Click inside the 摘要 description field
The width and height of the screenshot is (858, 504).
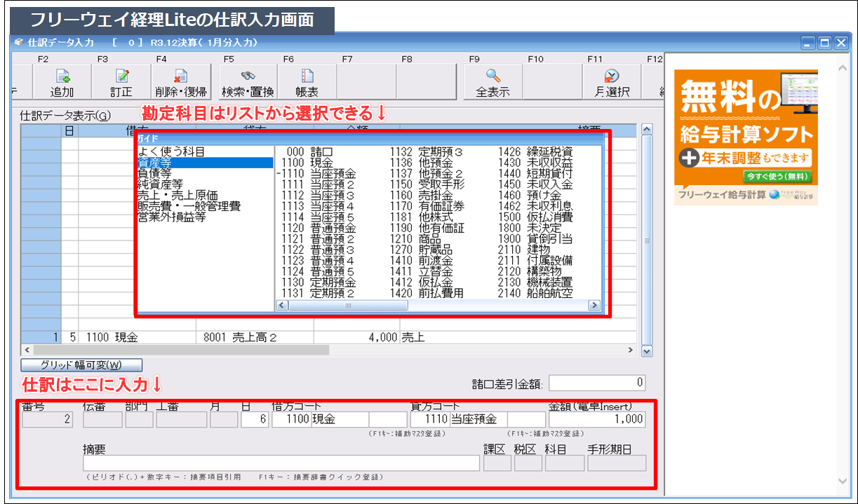coord(281,462)
